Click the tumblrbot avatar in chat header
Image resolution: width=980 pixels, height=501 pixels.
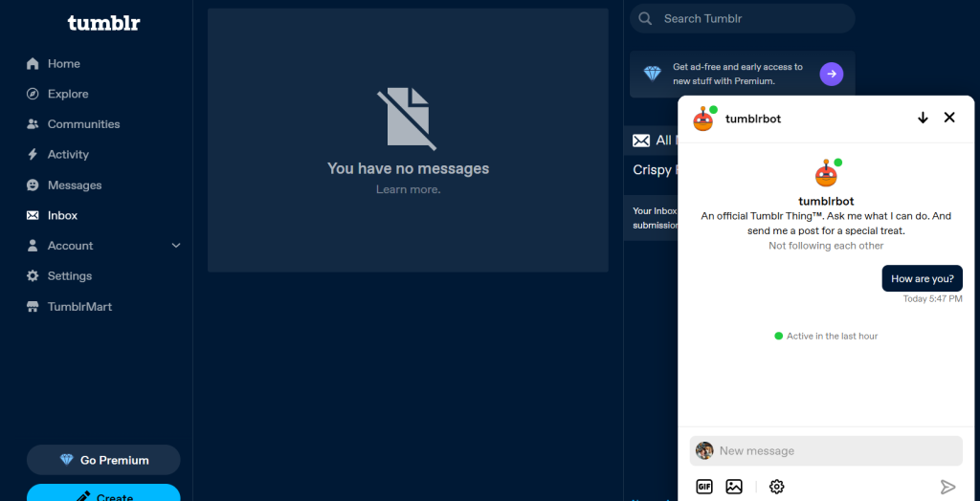pyautogui.click(x=703, y=119)
